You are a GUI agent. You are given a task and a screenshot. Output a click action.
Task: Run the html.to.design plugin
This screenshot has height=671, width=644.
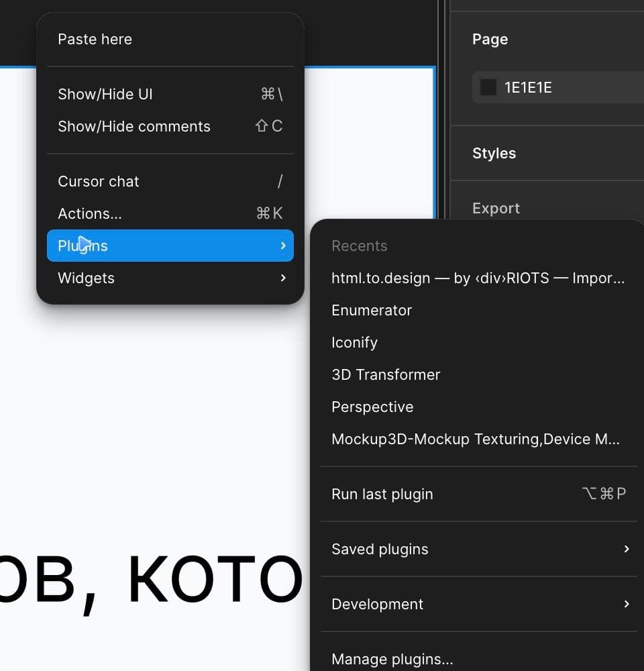(x=478, y=278)
